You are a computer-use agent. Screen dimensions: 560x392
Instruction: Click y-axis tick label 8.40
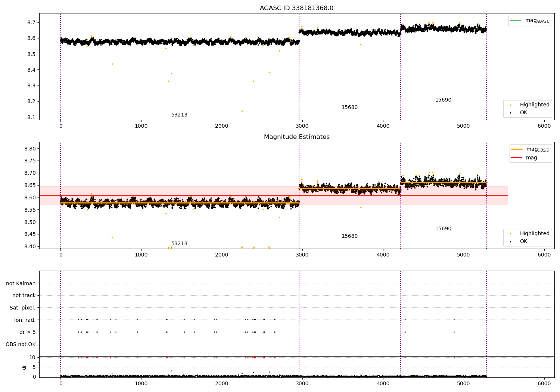pos(30,246)
